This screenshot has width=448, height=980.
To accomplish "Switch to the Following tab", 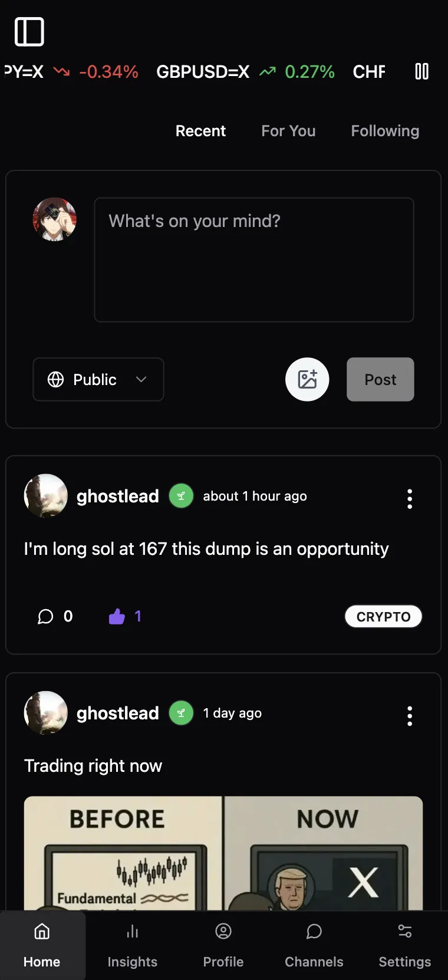I will tap(385, 131).
